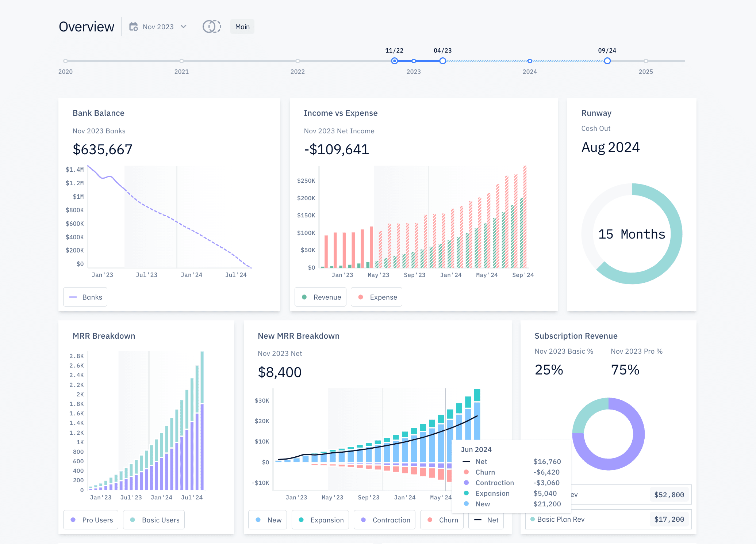Expand the Nov 2023 date dropdown
Viewport: 756px width, 544px height.
pyautogui.click(x=184, y=26)
